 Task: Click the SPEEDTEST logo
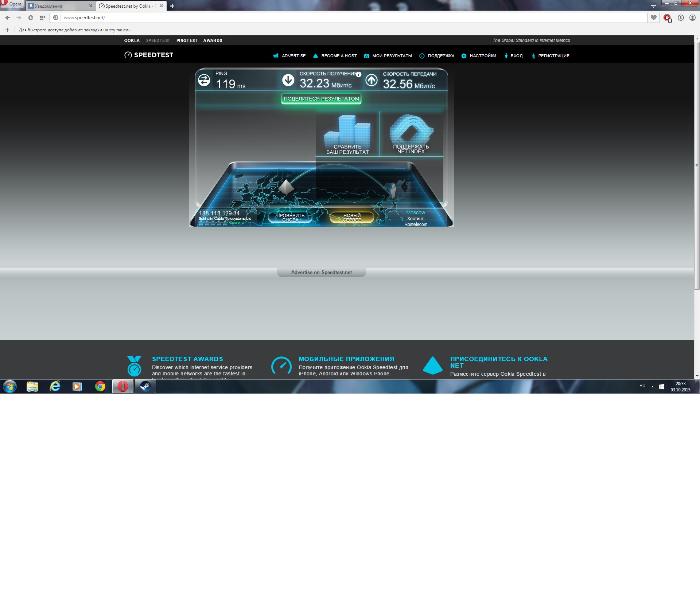(x=149, y=55)
